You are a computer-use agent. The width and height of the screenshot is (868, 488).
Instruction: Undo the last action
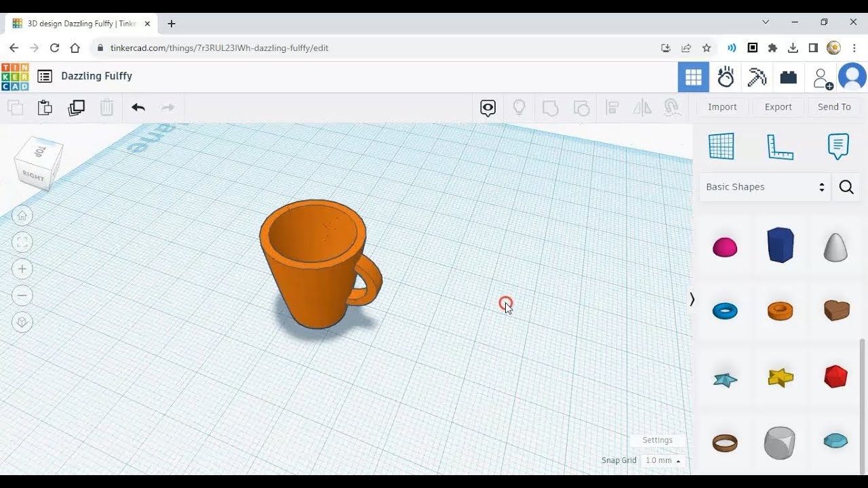coord(138,108)
